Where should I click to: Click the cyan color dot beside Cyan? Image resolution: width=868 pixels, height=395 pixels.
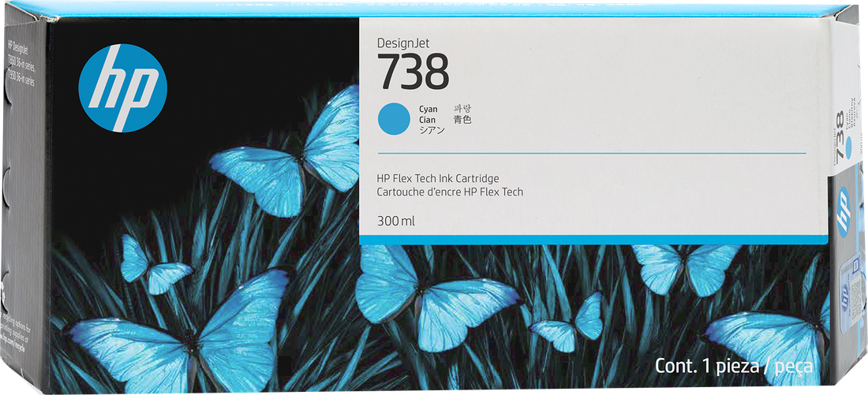[x=394, y=120]
